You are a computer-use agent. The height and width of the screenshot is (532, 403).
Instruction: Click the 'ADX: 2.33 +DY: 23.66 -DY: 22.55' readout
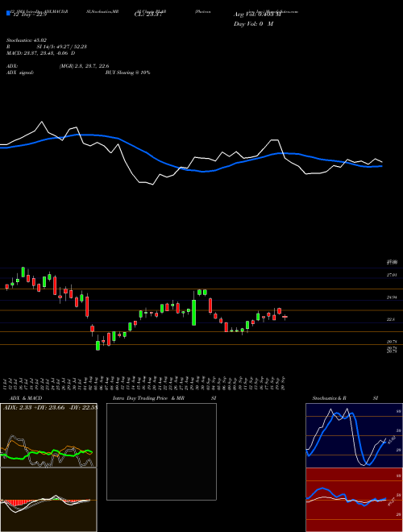pos(50,408)
